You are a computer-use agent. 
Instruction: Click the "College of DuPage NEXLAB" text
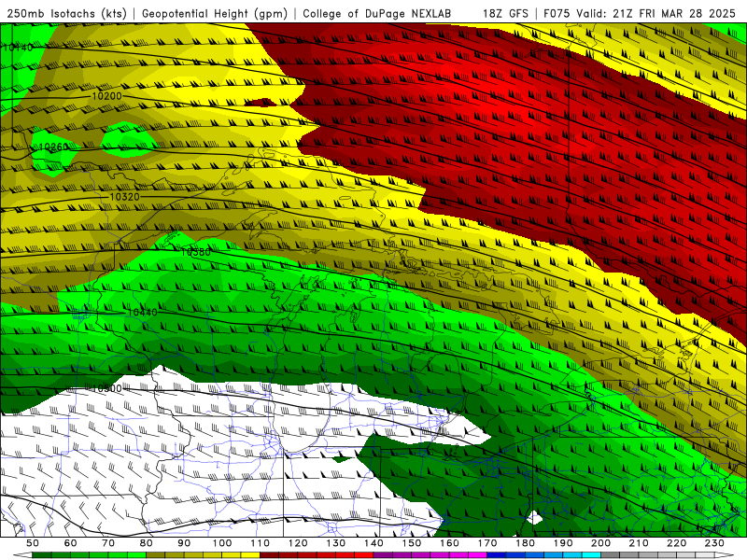(376, 13)
